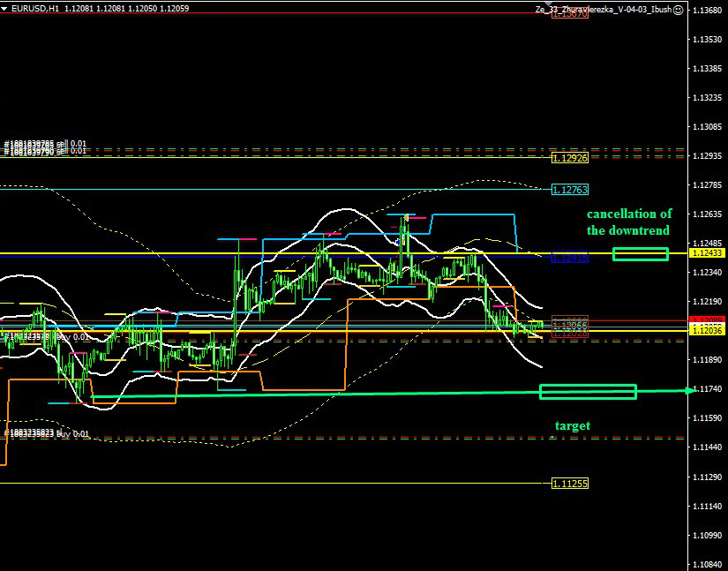Viewport: 728px width, 571px height.
Task: Click the yellow 1.12926 price label
Action: [569, 158]
